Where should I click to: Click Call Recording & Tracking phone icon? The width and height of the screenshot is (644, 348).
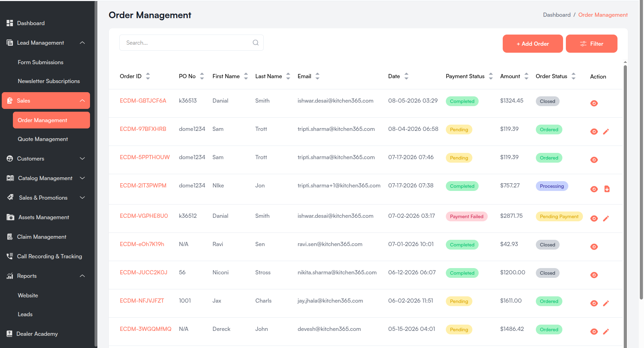click(10, 256)
